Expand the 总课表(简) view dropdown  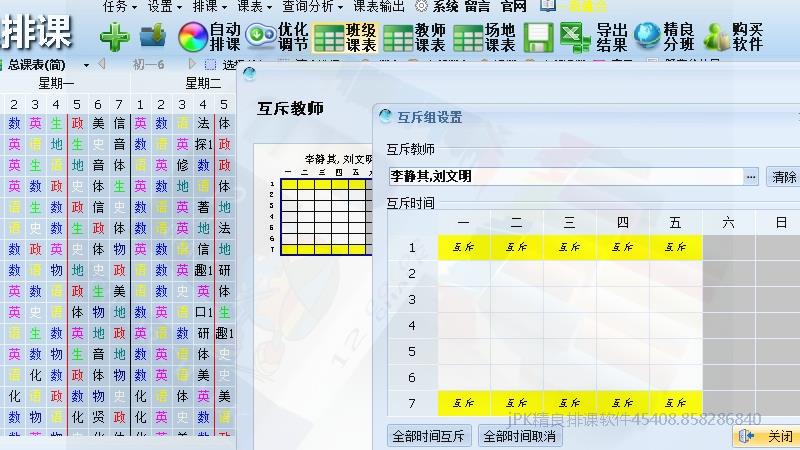[x=86, y=65]
